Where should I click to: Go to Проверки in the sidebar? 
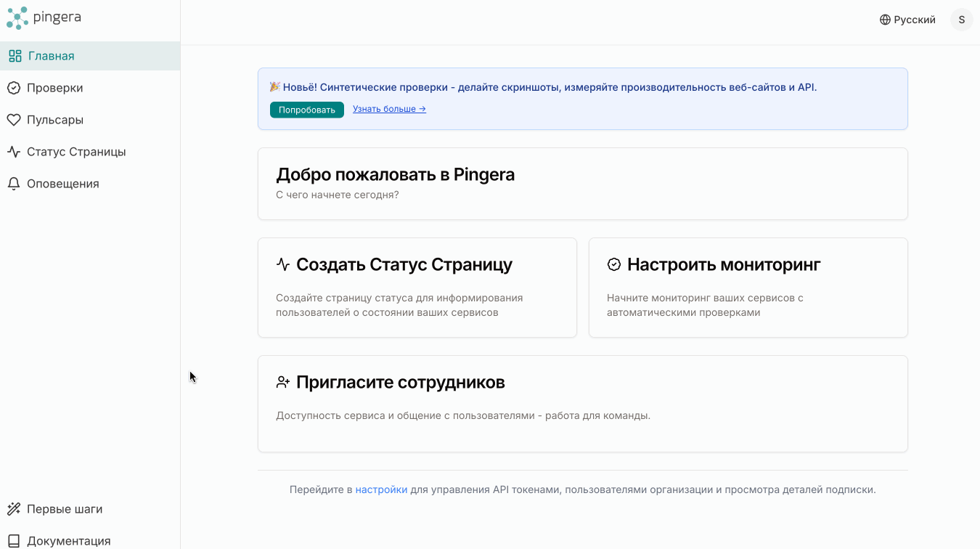(90, 88)
